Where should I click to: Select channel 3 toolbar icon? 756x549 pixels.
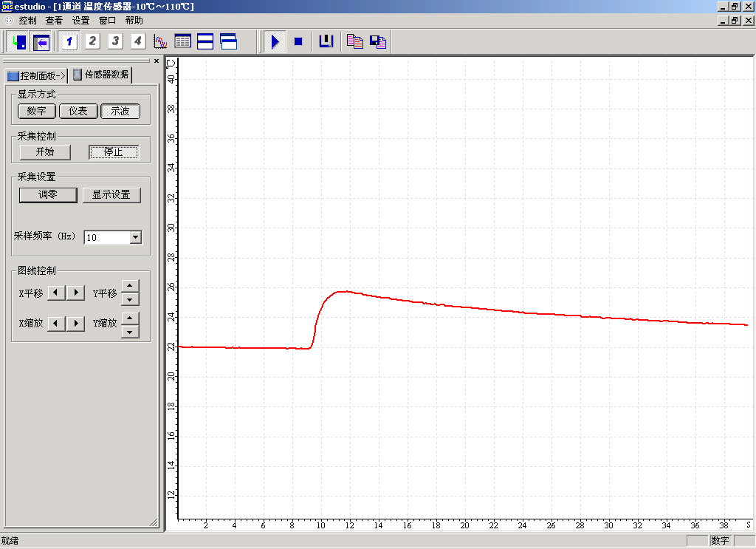click(x=115, y=41)
